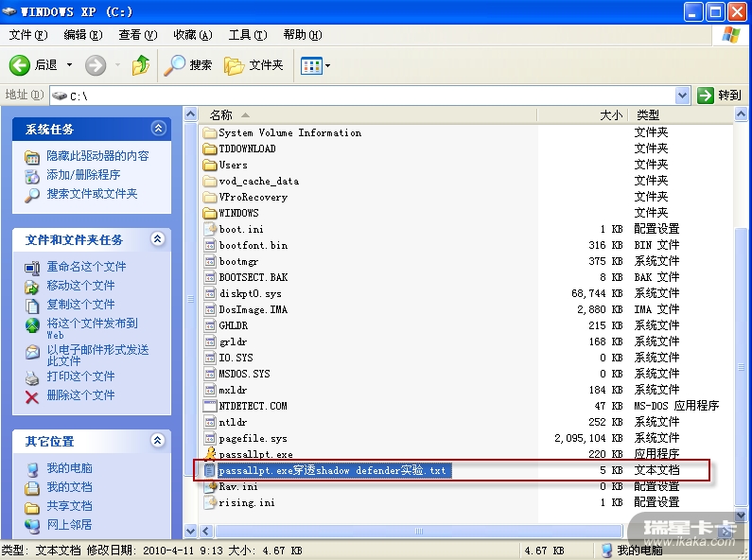Collapse the 文件和文件夹任务 panel
This screenshot has width=752, height=560.
click(x=158, y=238)
